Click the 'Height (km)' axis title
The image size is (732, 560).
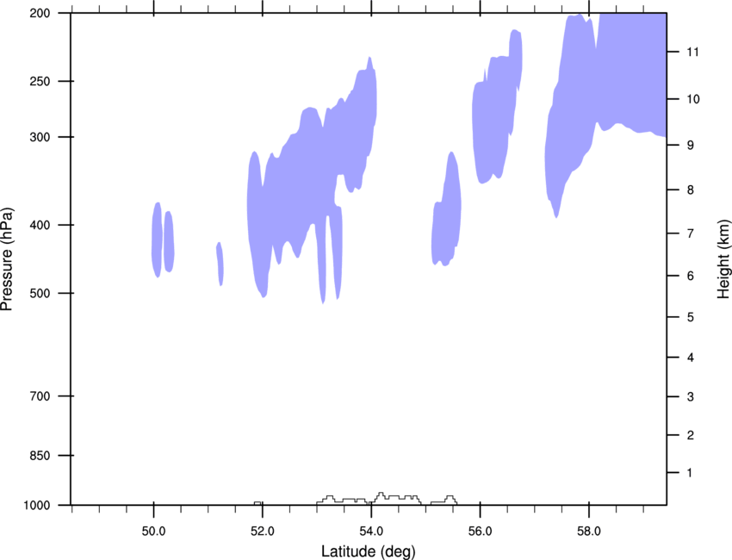[x=723, y=258]
